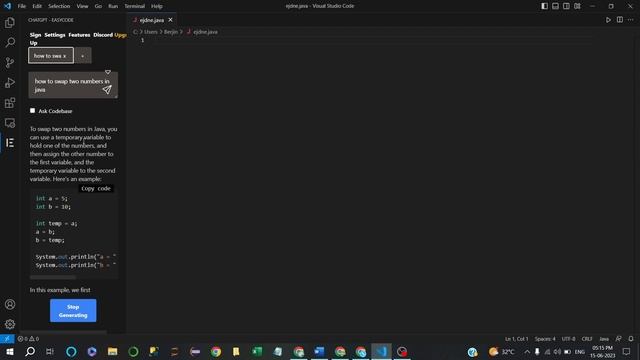Open the Help menu
Screen dimensions: 640x360
click(157, 6)
